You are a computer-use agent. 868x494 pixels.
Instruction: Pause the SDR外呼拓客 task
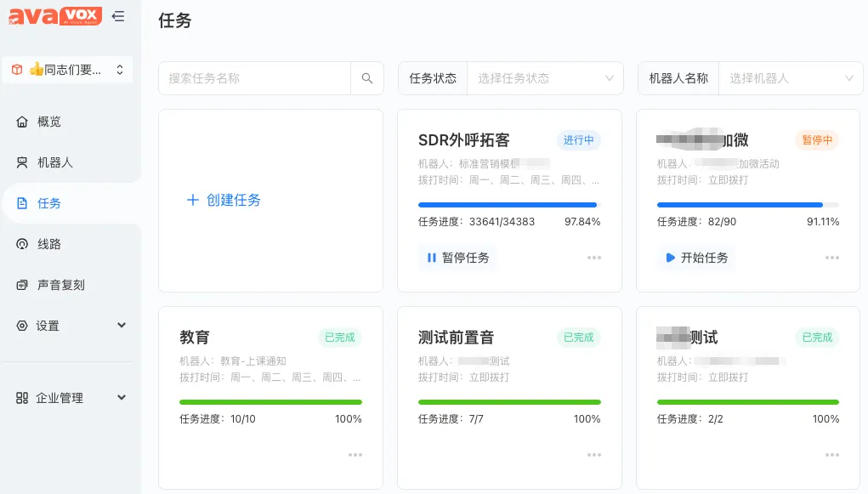(458, 258)
